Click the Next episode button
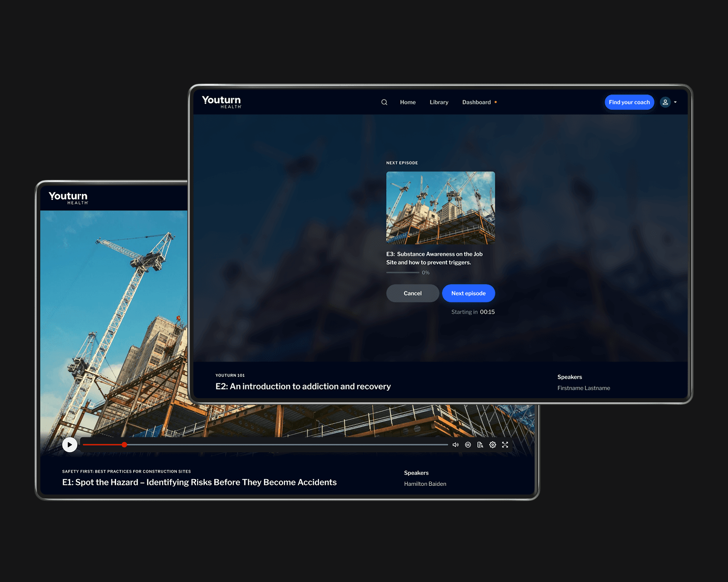 click(x=468, y=293)
